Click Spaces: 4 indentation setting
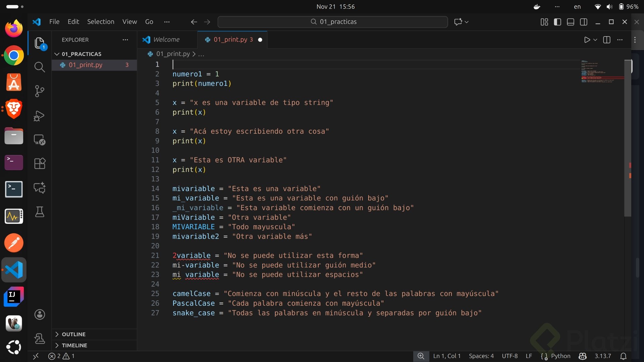644x362 pixels. pos(481,356)
